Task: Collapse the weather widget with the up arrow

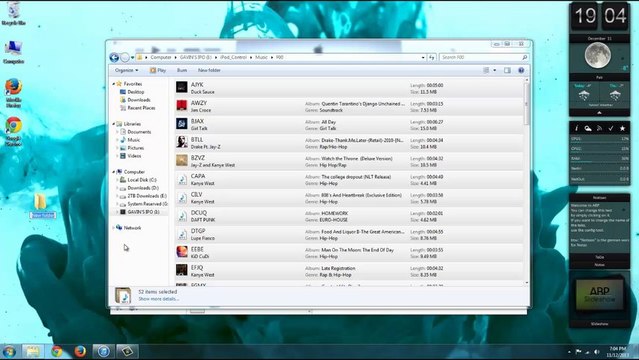Action: [599, 113]
